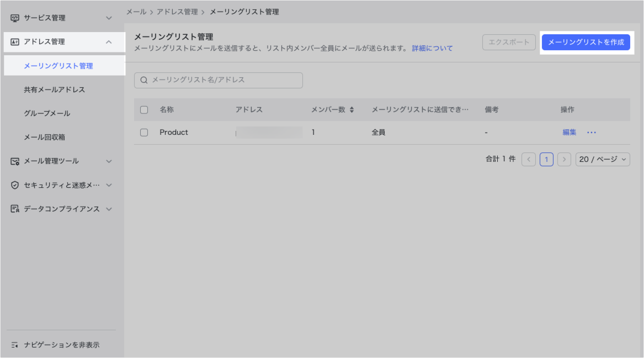Click the ナビゲーションを非表示 collapse icon
This screenshot has height=358, width=644.
15,345
